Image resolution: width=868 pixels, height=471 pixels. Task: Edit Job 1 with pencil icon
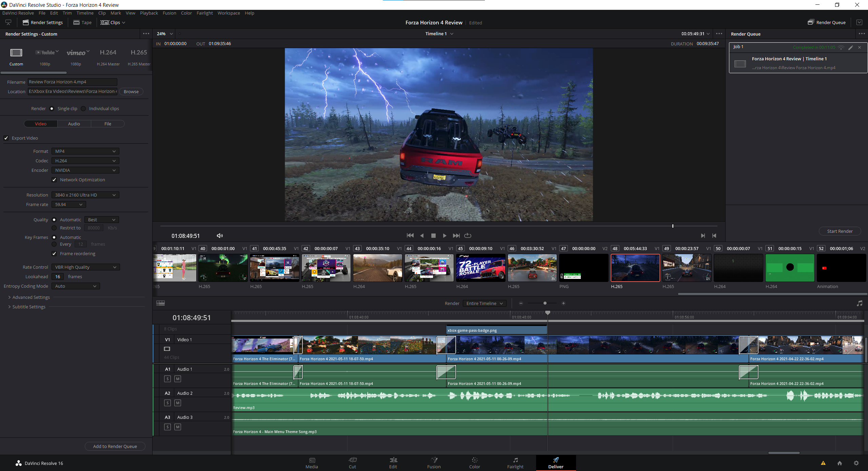point(851,47)
